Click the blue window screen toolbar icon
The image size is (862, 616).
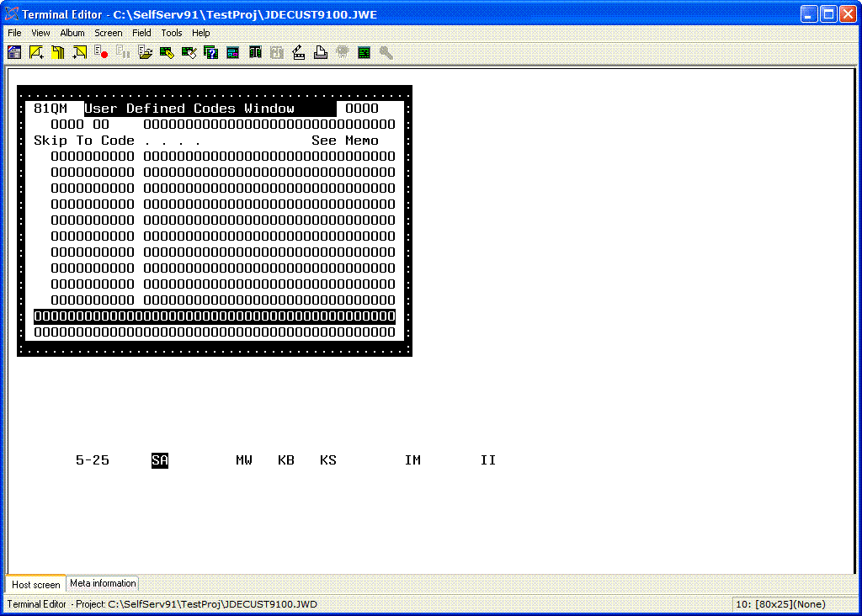(x=14, y=53)
